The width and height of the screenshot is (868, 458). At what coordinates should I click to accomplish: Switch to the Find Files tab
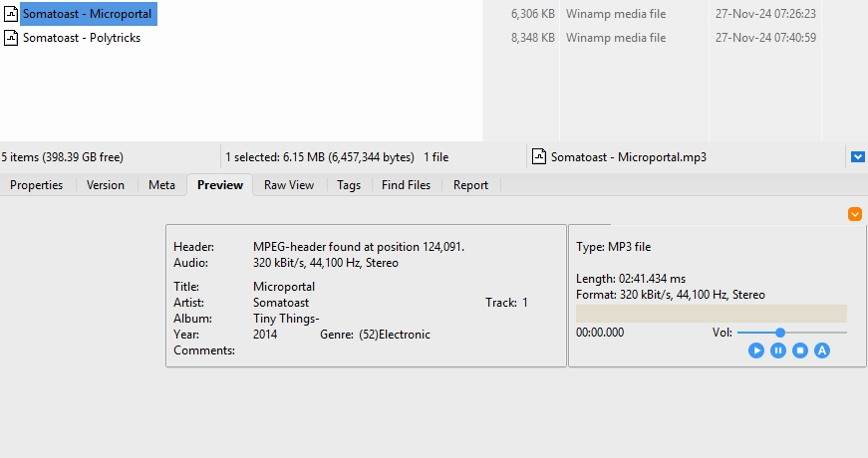tap(406, 185)
